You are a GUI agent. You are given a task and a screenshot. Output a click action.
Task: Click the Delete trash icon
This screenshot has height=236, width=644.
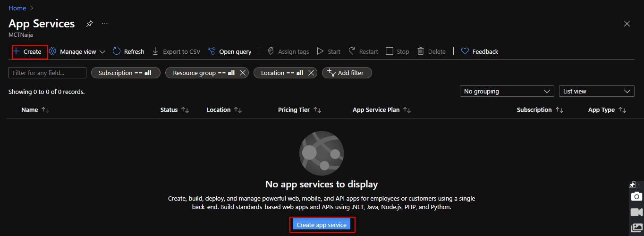pyautogui.click(x=421, y=51)
